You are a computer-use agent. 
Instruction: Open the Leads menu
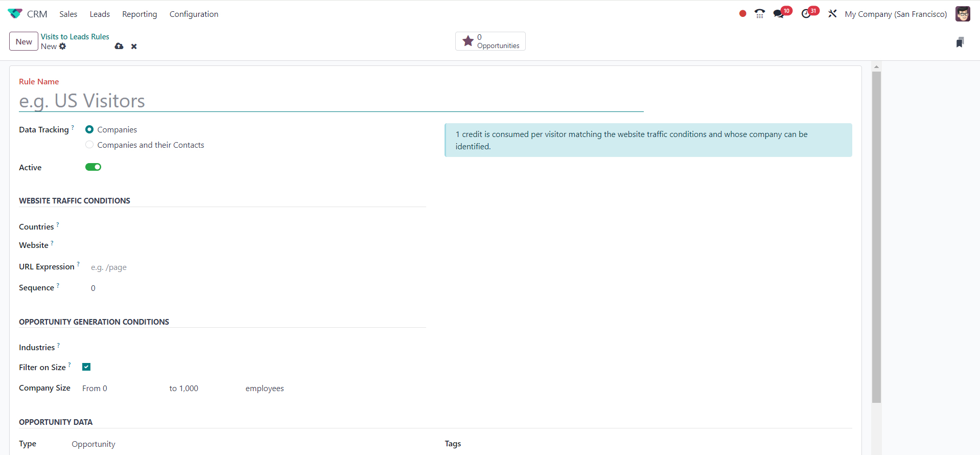pos(100,14)
